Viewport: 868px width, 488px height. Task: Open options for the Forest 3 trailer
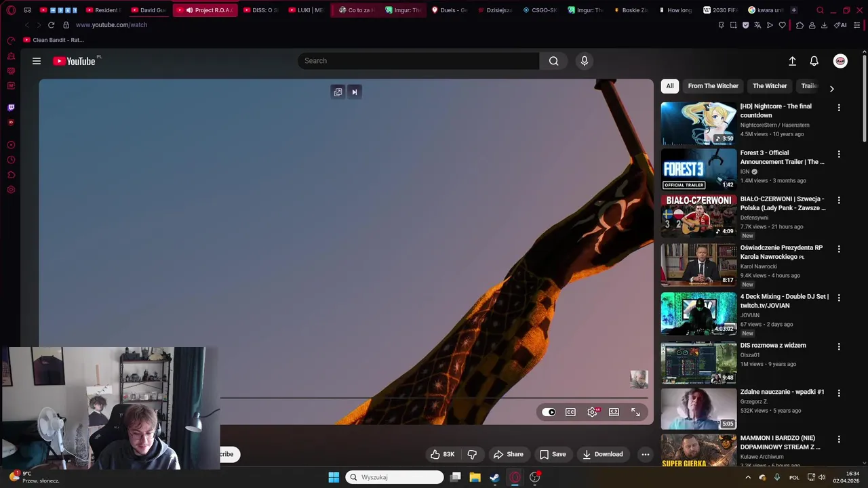click(x=839, y=155)
